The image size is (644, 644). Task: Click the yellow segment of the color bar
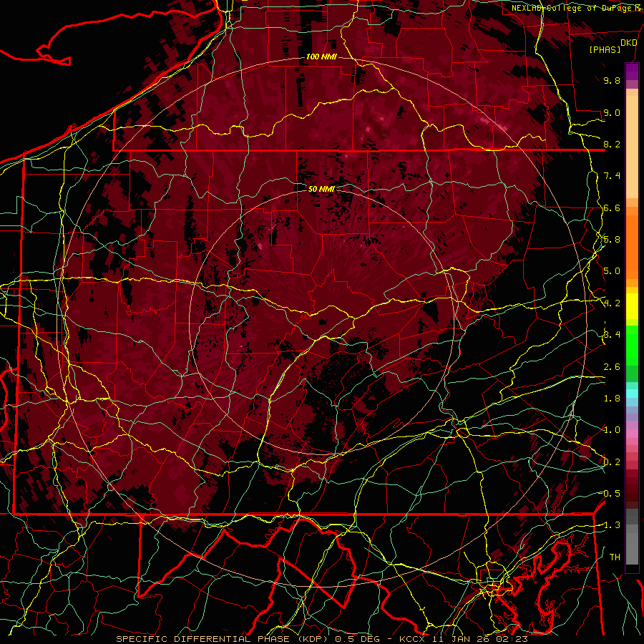click(632, 306)
